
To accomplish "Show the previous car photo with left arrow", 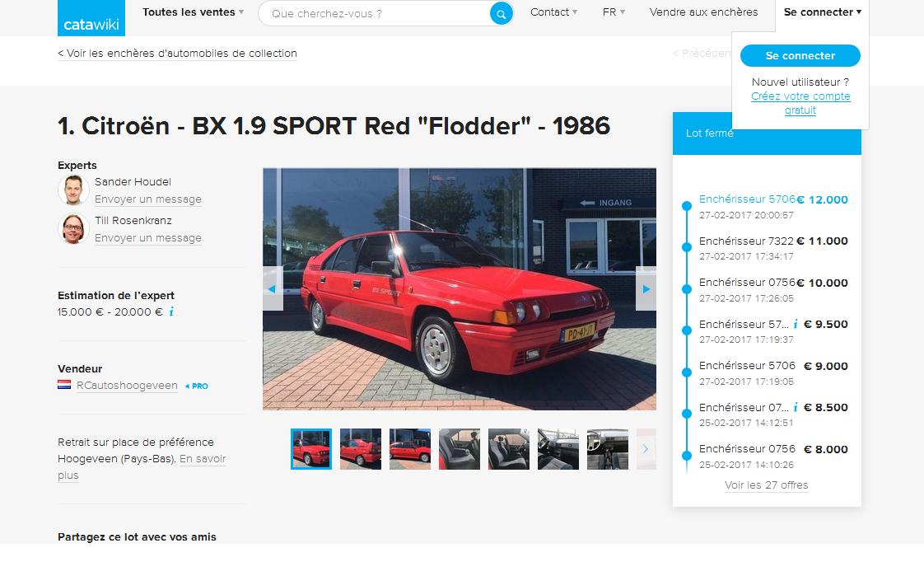I will click(x=273, y=289).
